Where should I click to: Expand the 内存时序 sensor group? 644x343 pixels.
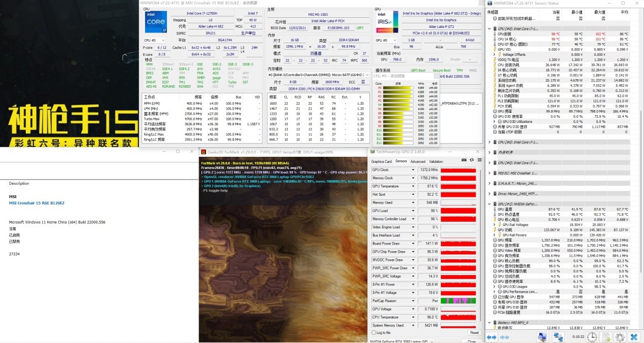click(490, 152)
